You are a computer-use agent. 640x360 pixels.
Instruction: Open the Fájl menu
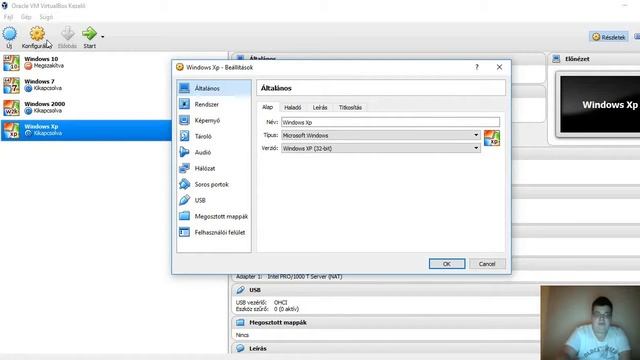click(x=8, y=17)
